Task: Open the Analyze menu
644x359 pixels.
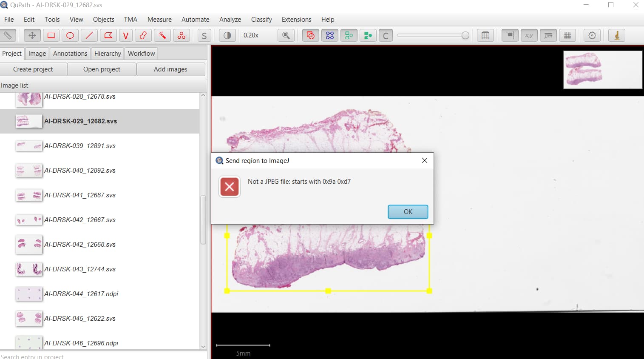Action: pos(230,19)
